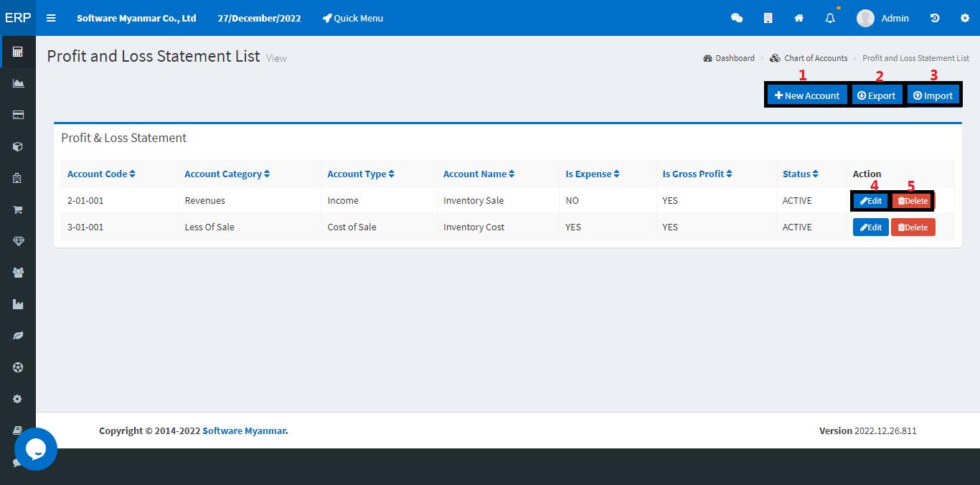Edit the Inventory Cost account row
Image resolution: width=980 pixels, height=485 pixels.
click(x=871, y=227)
